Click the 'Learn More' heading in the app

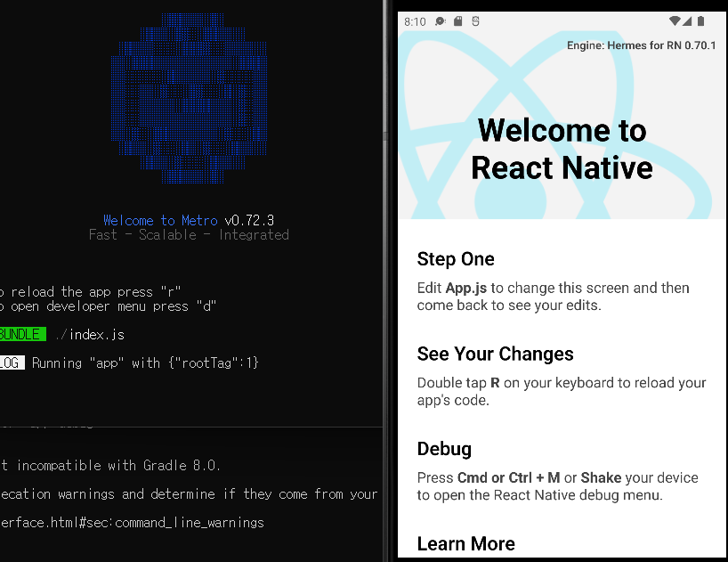coord(466,544)
